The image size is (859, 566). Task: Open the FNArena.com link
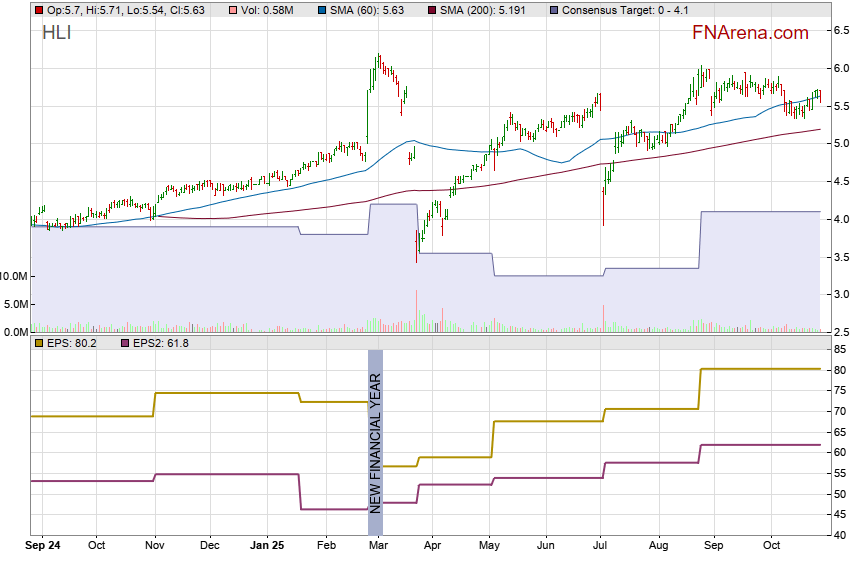(x=749, y=33)
